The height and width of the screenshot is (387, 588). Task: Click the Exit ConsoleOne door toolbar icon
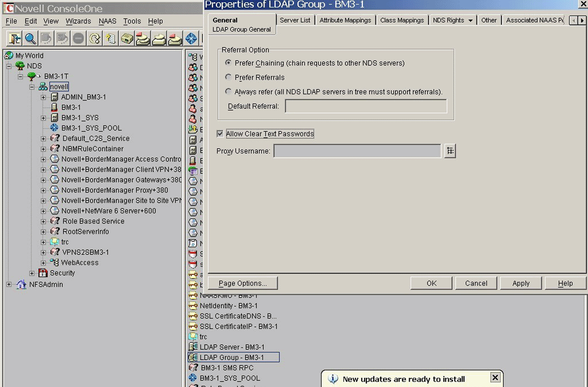[14, 39]
